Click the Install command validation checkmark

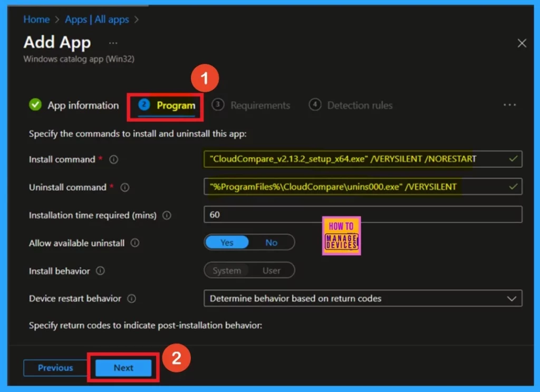coord(513,159)
